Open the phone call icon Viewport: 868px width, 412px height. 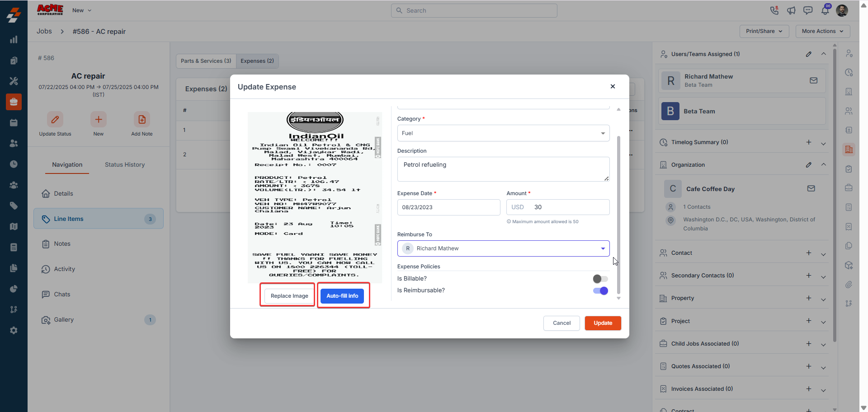[774, 10]
